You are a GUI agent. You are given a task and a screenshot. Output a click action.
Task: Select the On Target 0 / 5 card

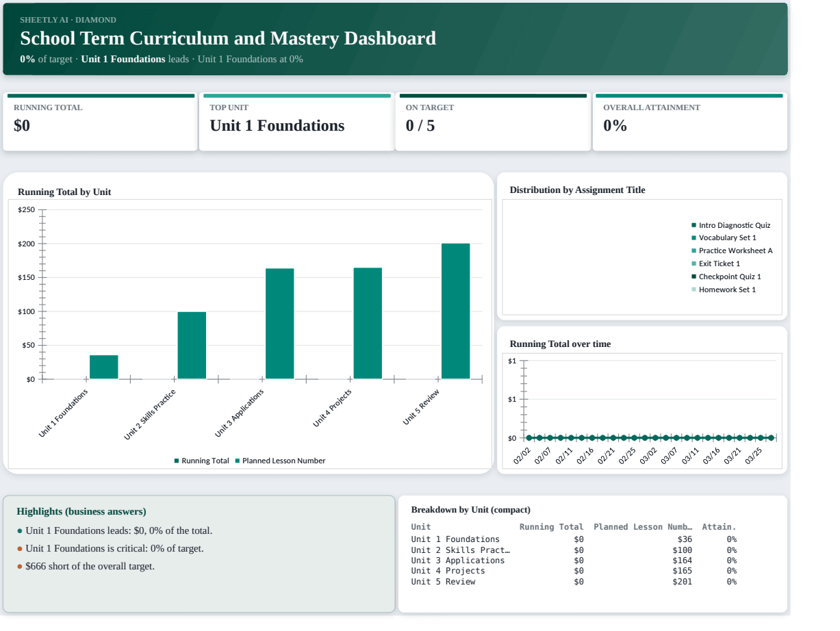click(x=493, y=123)
